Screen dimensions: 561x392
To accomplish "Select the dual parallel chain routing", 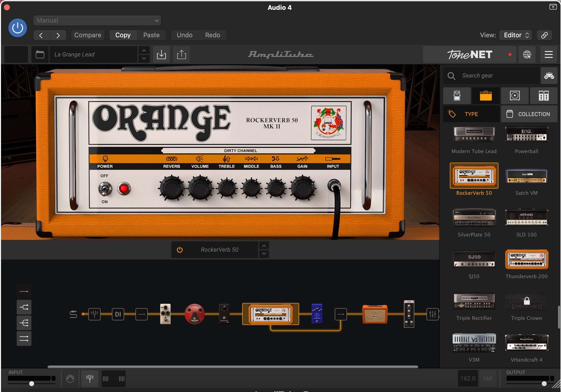I will pos(24,339).
